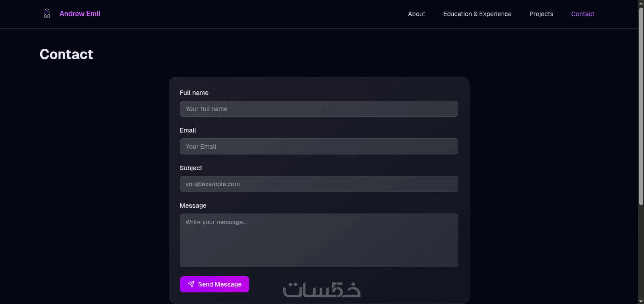This screenshot has height=304, width=644.
Task: Click inside the Write your message textarea
Action: pos(319,240)
